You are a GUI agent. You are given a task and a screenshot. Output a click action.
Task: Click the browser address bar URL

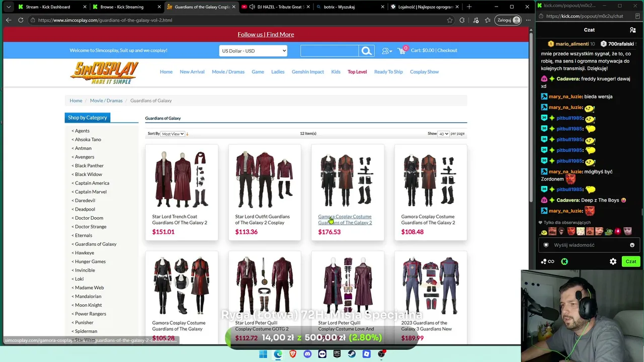(105, 20)
